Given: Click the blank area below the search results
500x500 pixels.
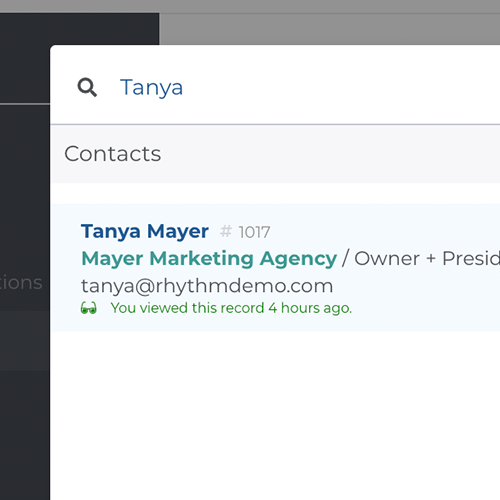Looking at the screenshot, I should (x=275, y=415).
